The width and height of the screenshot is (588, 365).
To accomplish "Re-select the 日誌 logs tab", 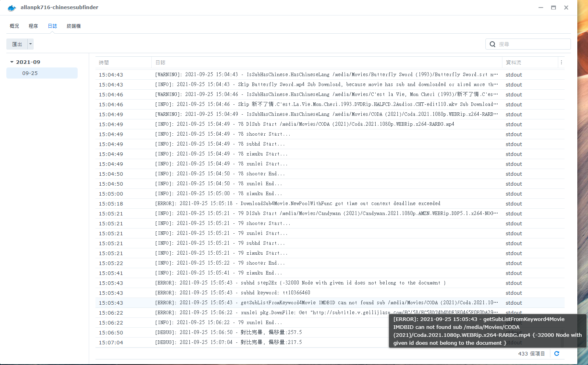I will click(x=52, y=26).
